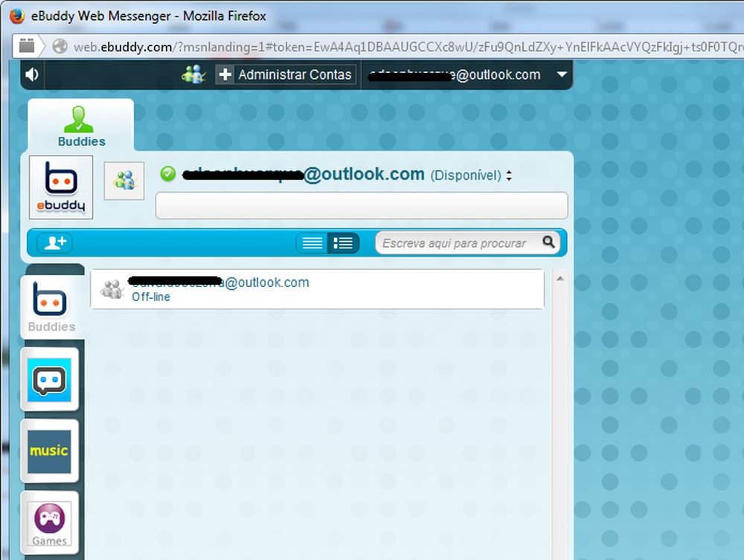The height and width of the screenshot is (560, 744).
Task: Mute sound using the speaker icon
Action: click(x=31, y=74)
